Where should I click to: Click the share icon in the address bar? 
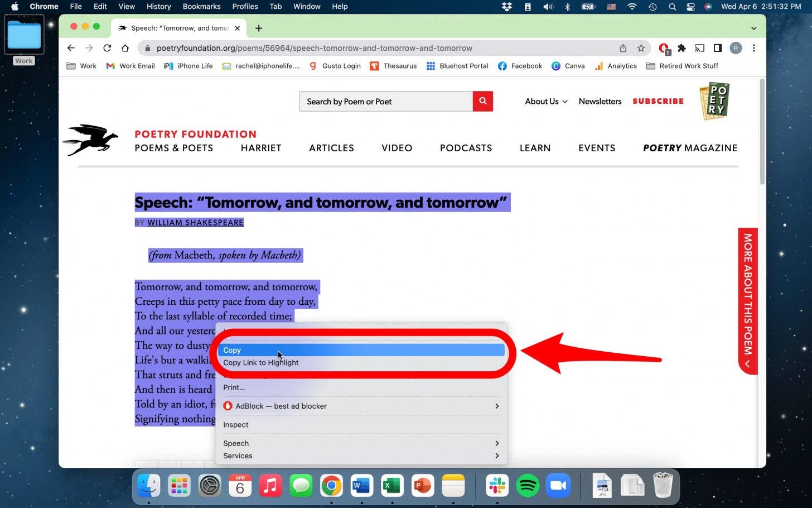click(x=623, y=48)
